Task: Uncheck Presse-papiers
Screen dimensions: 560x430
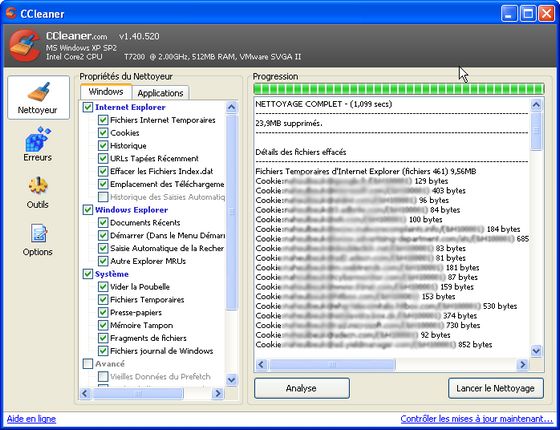Action: pyautogui.click(x=103, y=312)
